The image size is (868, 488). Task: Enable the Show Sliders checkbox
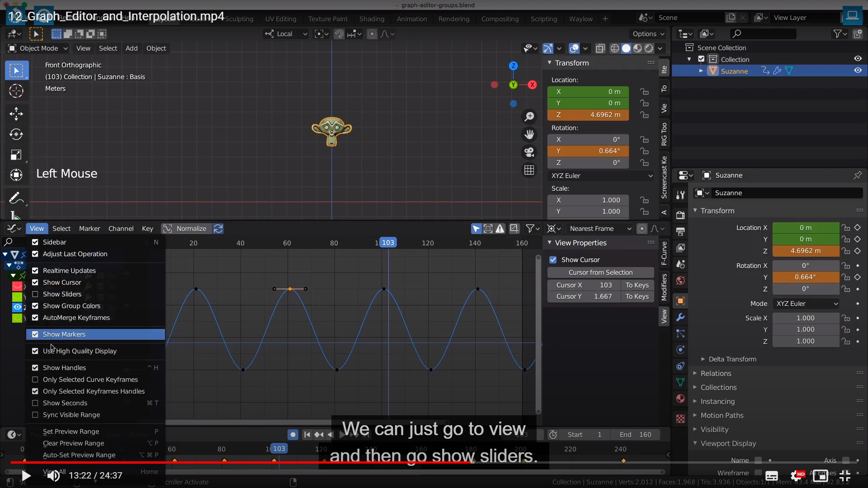tap(35, 294)
